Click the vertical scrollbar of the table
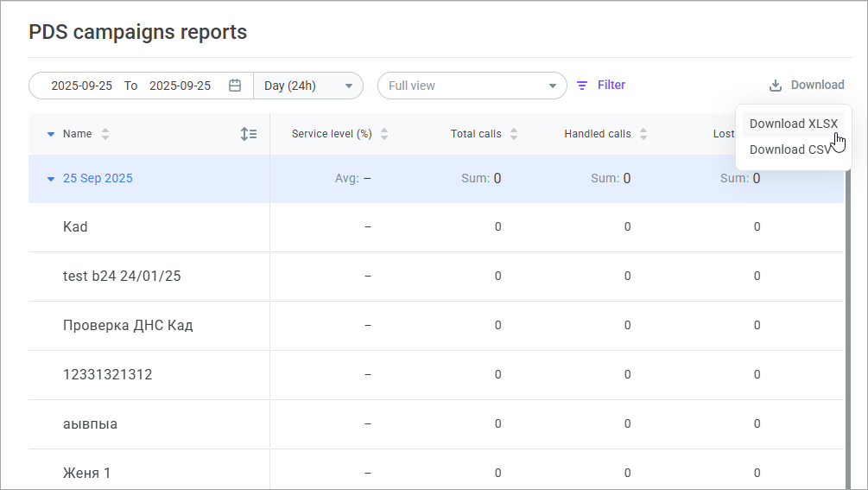 (847, 346)
